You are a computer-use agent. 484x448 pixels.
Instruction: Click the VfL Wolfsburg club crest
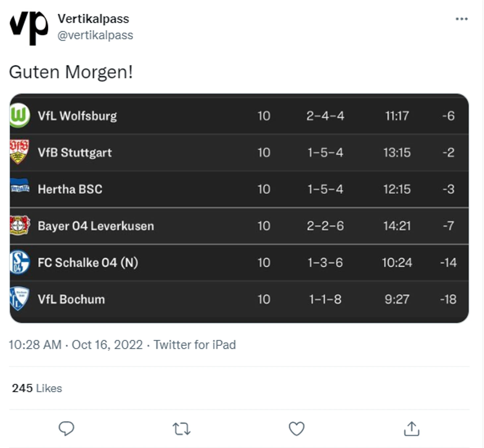20,116
